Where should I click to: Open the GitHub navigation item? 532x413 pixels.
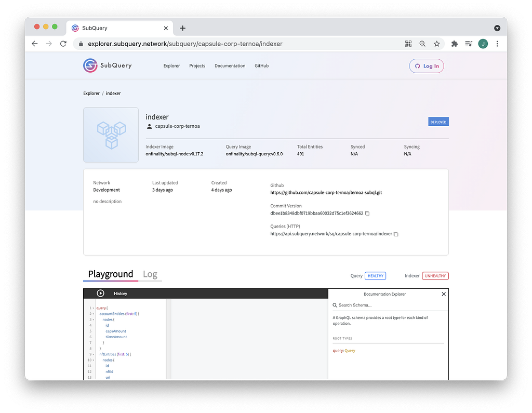coord(262,66)
